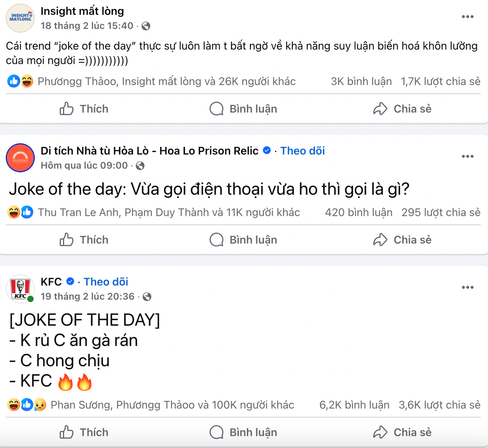Click the laughing emoji reaction on Hoa Lo post
Viewport: 488px width, 448px height.
click(x=13, y=212)
